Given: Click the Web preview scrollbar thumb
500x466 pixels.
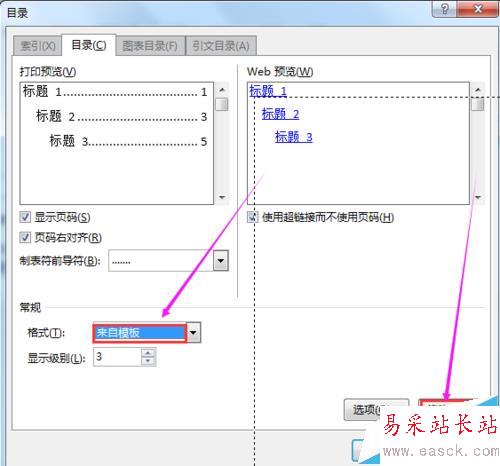Looking at the screenshot, I should pyautogui.click(x=478, y=104).
